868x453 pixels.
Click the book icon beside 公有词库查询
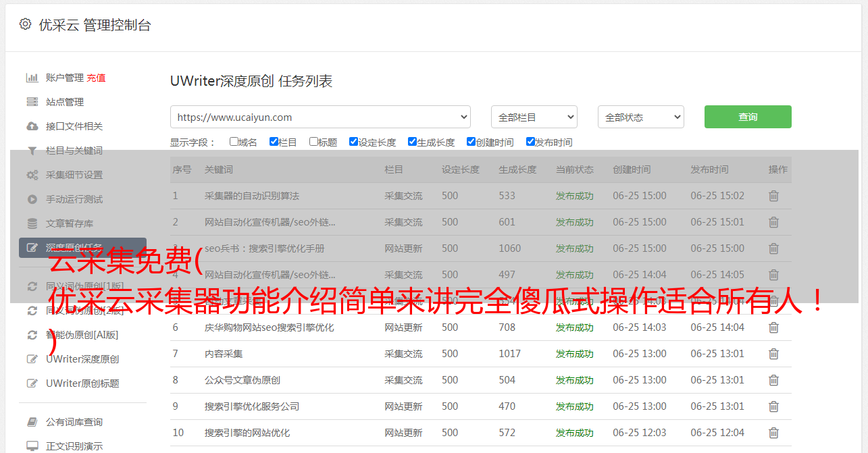pyautogui.click(x=32, y=422)
